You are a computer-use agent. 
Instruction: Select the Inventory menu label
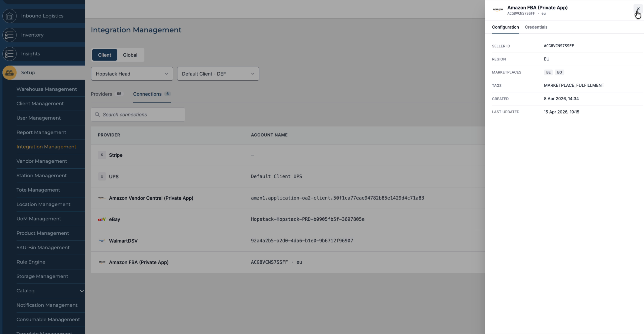point(32,35)
